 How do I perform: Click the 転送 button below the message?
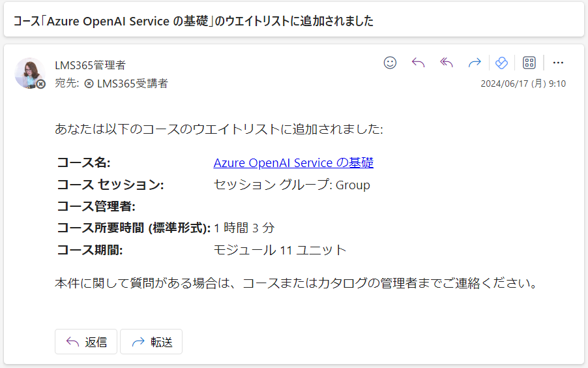(151, 342)
